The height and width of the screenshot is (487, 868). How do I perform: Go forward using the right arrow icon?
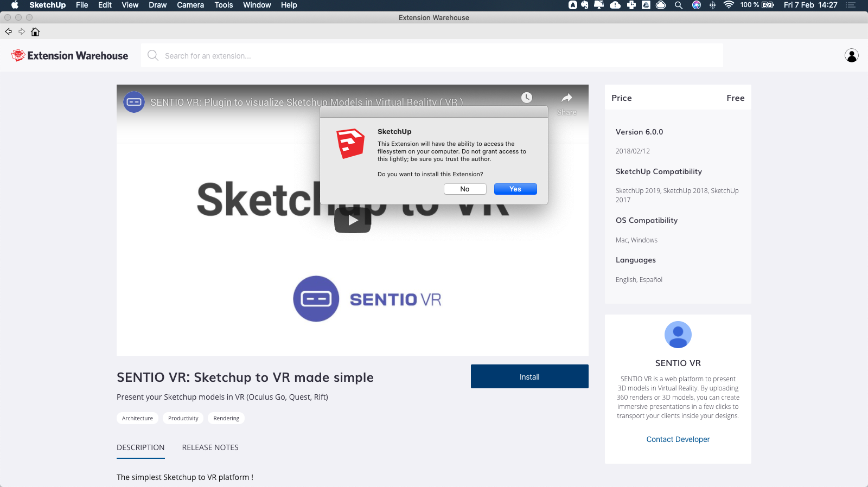(22, 31)
